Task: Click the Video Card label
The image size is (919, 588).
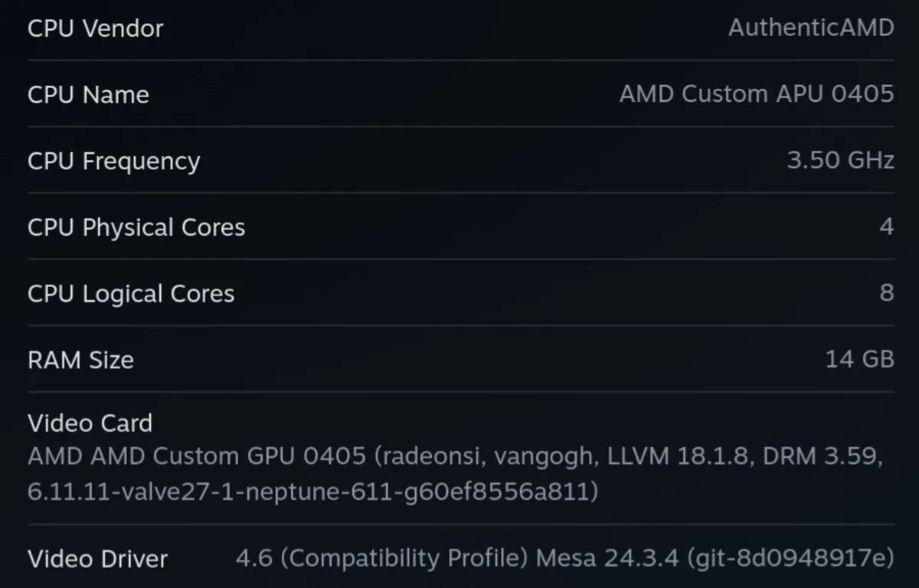Action: pos(90,423)
